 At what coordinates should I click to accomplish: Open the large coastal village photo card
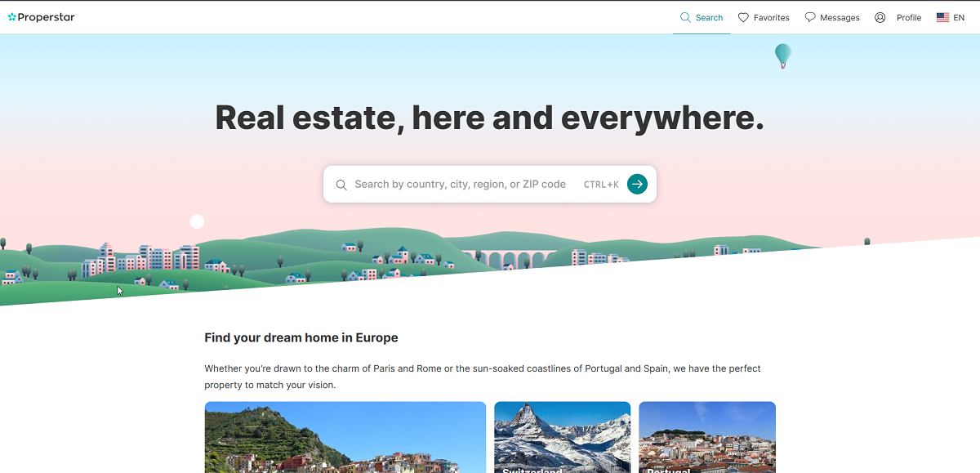pos(345,437)
